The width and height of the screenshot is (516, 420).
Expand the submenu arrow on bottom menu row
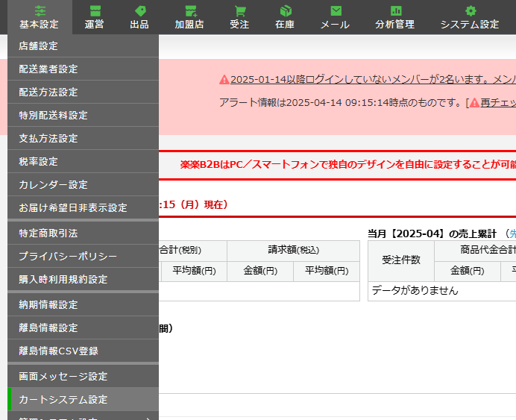point(148,418)
